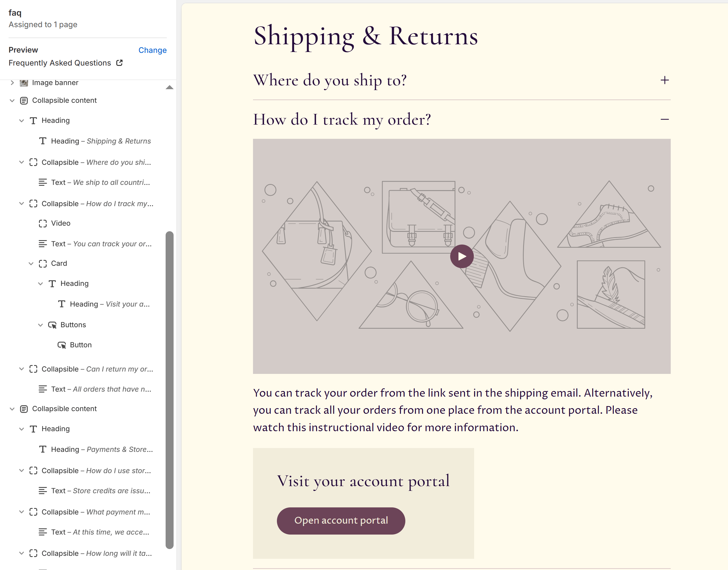Image resolution: width=728 pixels, height=570 pixels.
Task: Select the Heading icon for Shipping & Returns
Action: pos(43,141)
